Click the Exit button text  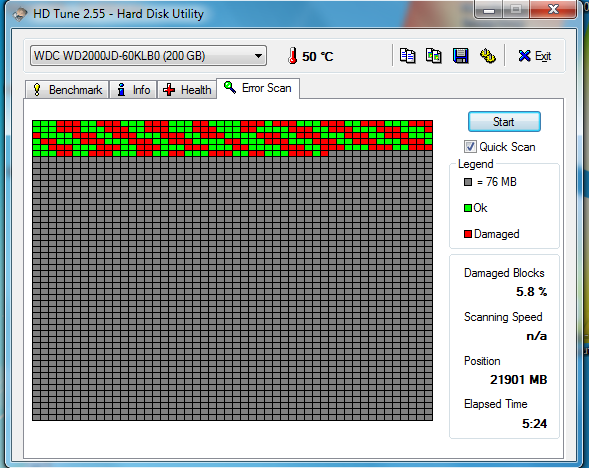pos(543,56)
